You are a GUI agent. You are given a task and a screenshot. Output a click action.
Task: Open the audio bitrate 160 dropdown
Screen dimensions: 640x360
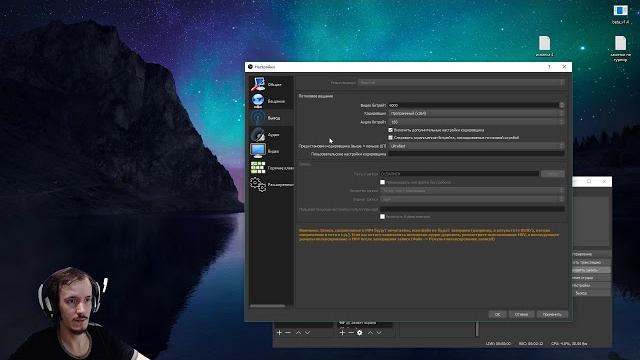(476, 122)
